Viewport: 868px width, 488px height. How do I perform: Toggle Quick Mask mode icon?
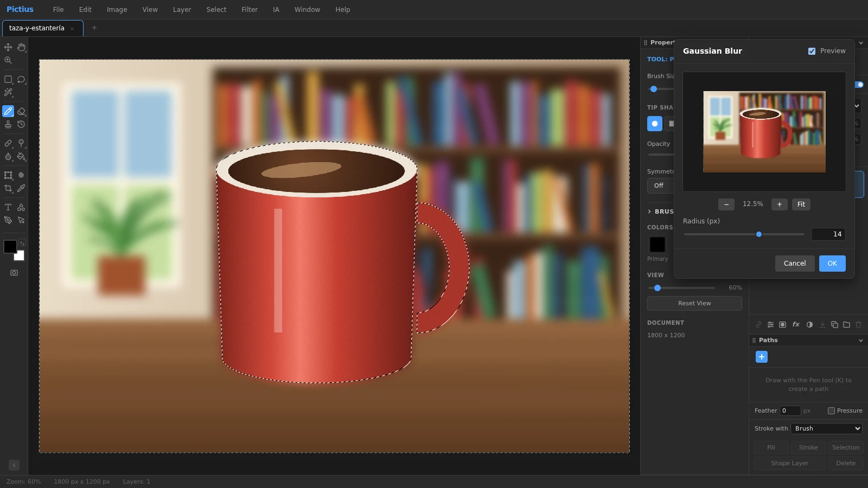coord(14,273)
